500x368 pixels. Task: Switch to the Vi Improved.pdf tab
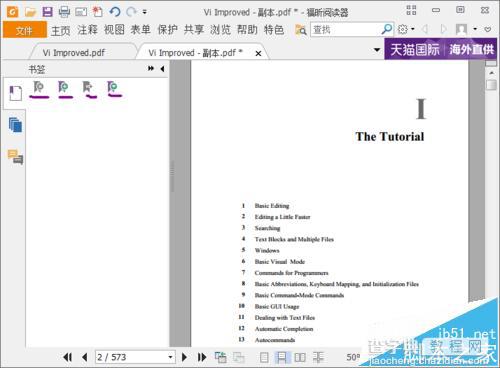[74, 53]
